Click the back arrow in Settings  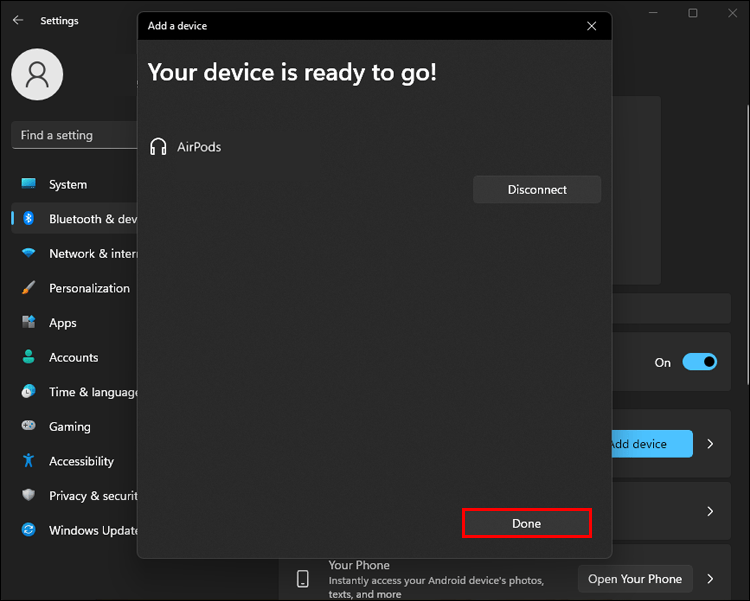click(x=18, y=20)
